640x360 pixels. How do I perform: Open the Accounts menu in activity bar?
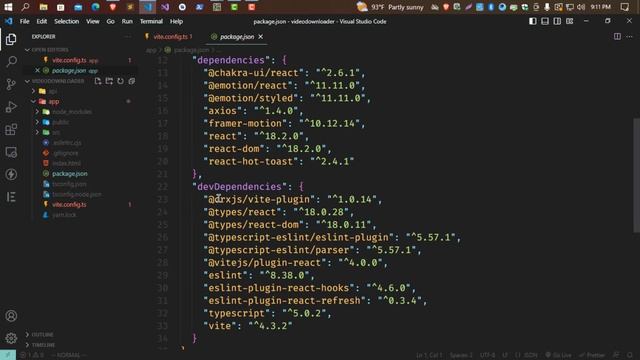(x=11, y=316)
